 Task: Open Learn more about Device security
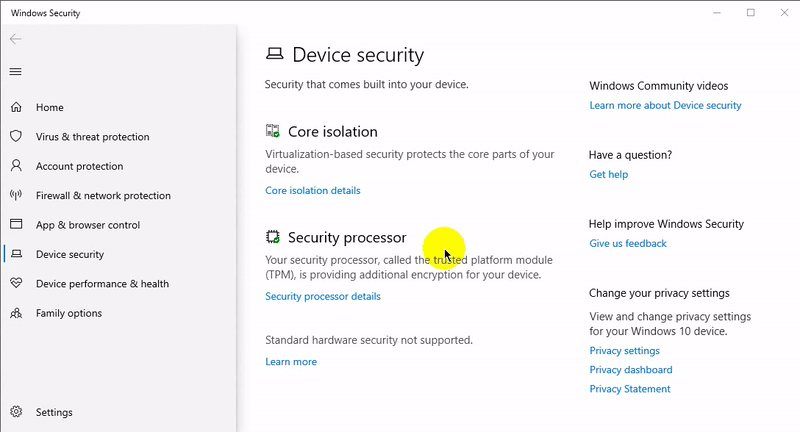pyautogui.click(x=665, y=105)
